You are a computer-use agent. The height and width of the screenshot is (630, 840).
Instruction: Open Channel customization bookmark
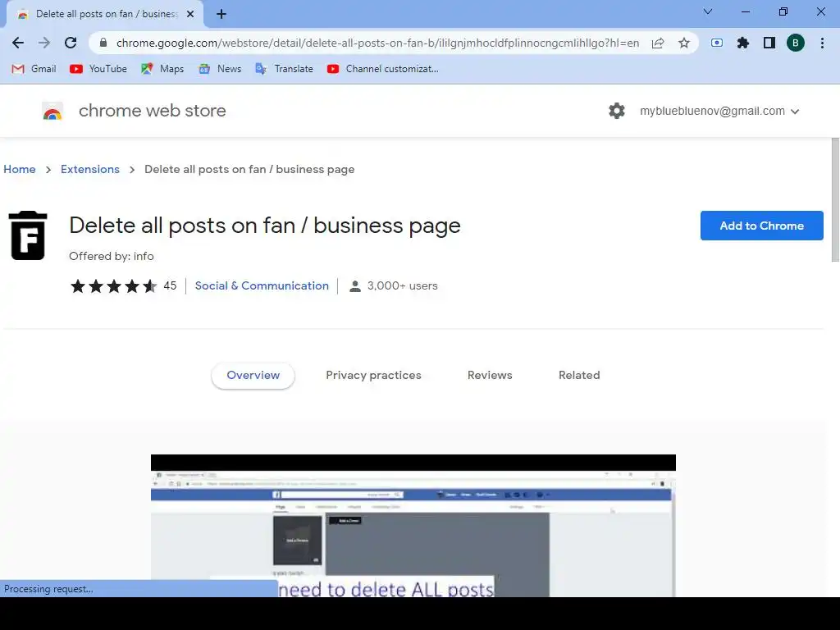[382, 69]
